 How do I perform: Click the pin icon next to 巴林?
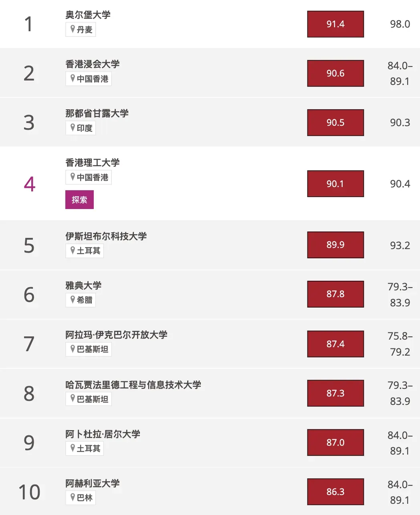(73, 497)
